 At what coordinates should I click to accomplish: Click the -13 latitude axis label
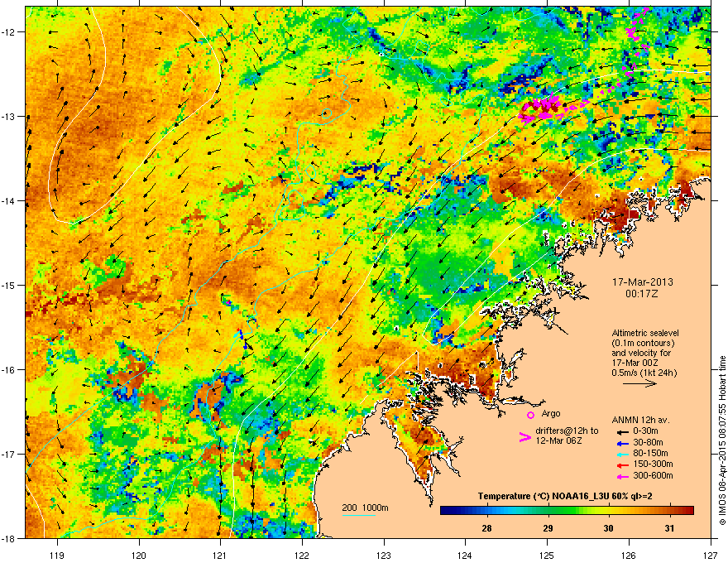click(x=8, y=116)
